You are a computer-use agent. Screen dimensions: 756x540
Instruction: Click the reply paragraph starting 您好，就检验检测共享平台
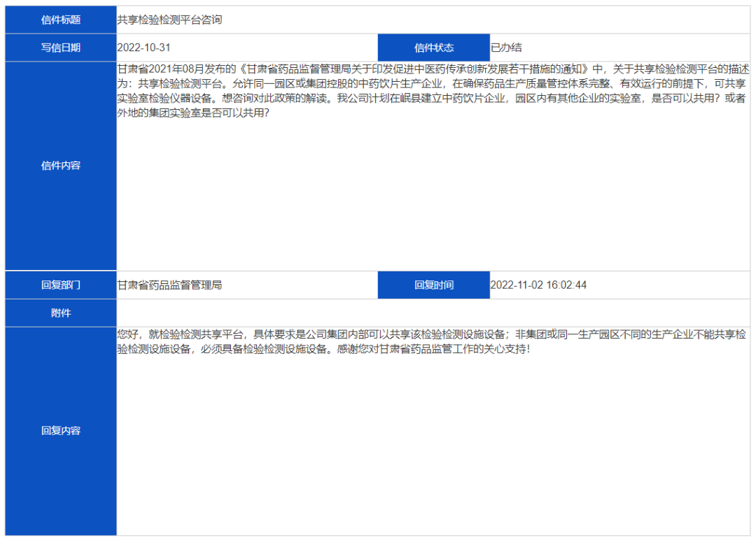pyautogui.click(x=432, y=341)
